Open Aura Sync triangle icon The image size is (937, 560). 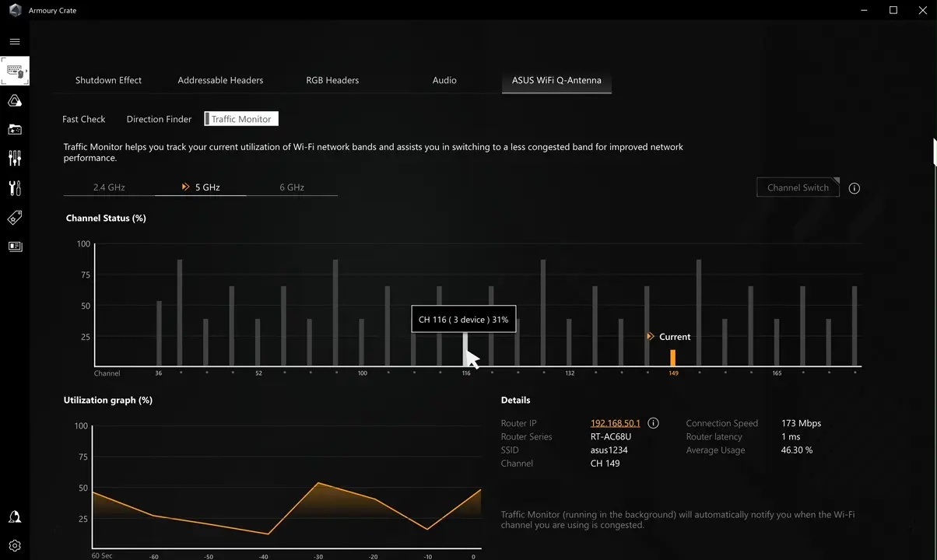tap(15, 100)
